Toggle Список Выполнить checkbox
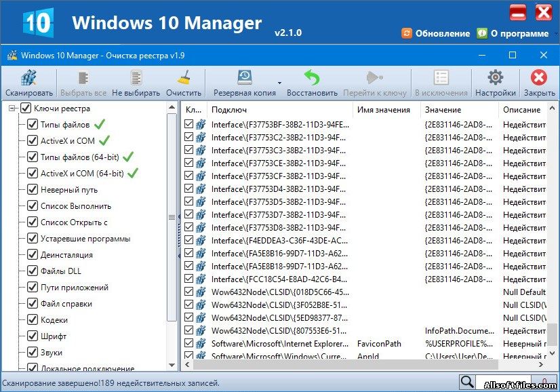 click(33, 205)
